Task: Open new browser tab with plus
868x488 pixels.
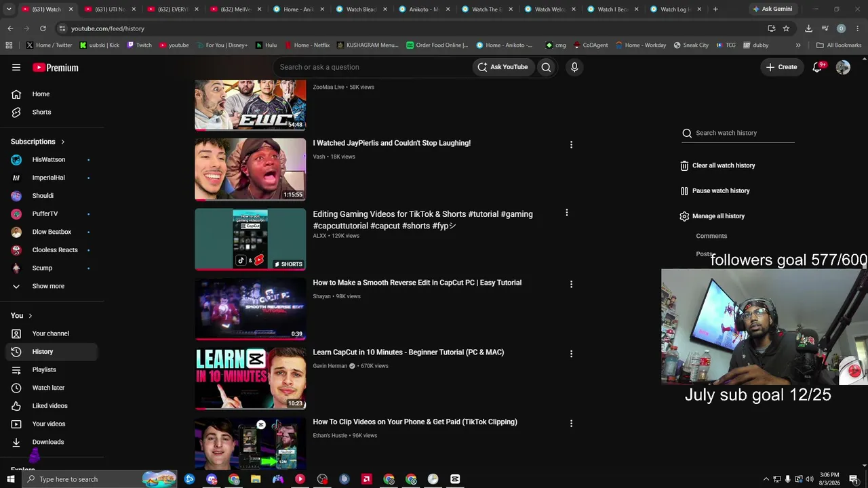Action: 715,9
